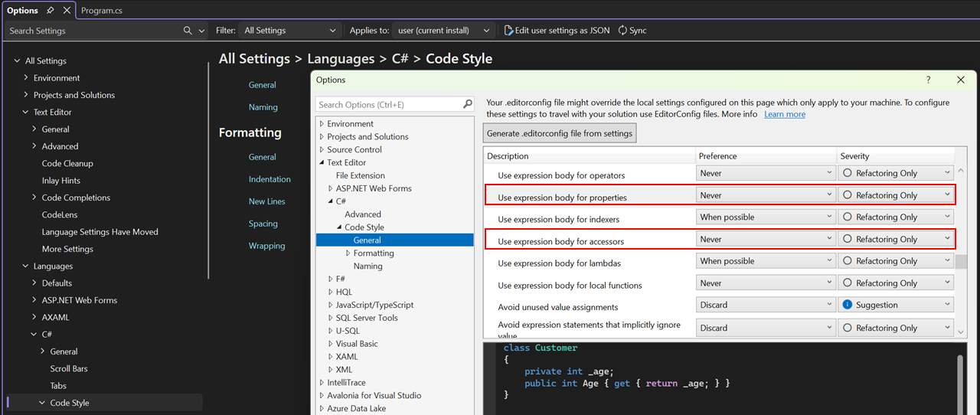Open Edit user settings as JSON
980x415 pixels.
[x=557, y=31]
